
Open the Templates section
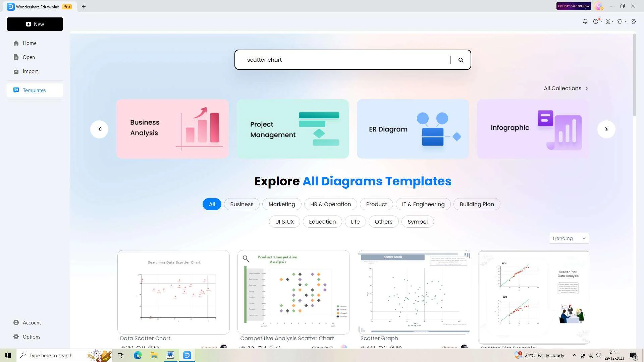(x=34, y=90)
